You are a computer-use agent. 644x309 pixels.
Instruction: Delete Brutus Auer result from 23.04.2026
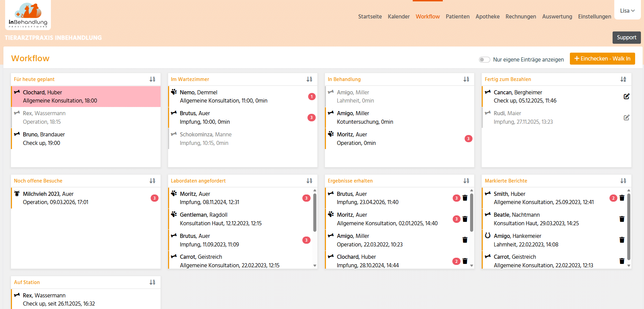(465, 198)
